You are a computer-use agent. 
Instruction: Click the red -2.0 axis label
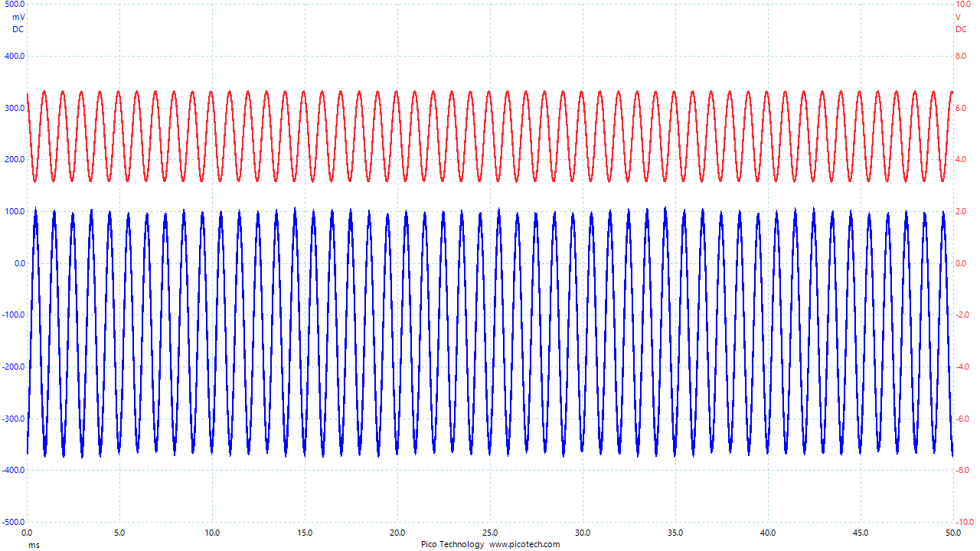[x=962, y=315]
